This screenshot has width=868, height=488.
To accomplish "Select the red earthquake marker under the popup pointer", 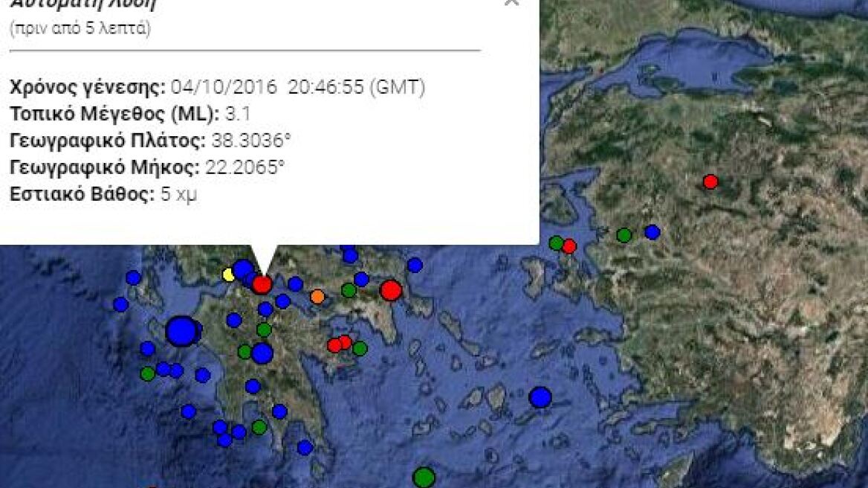I will tap(263, 283).
